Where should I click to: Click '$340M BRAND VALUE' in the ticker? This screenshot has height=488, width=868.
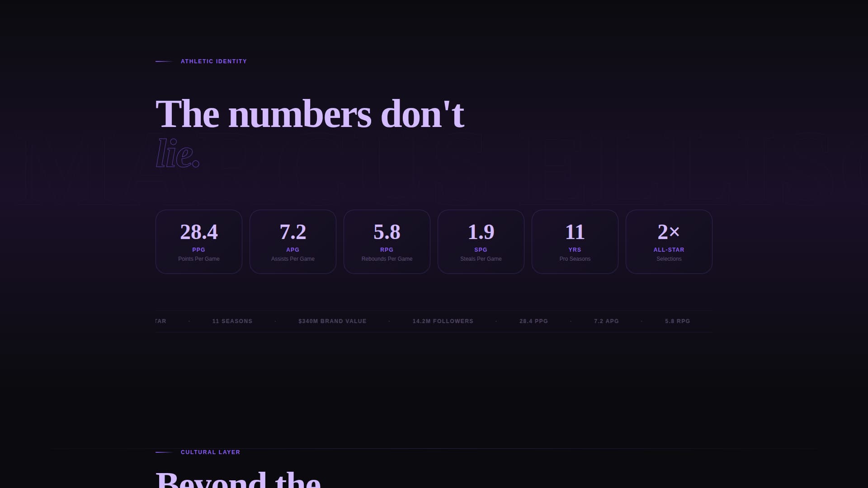(x=332, y=321)
